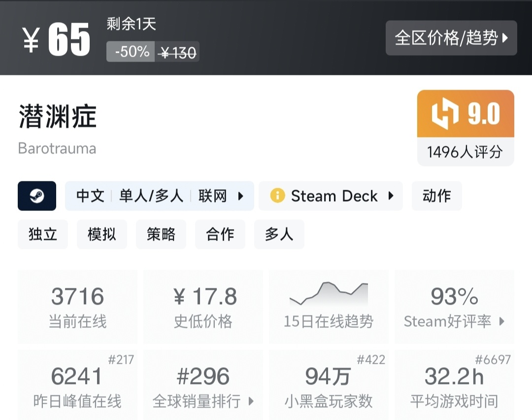Click the 策略 strategy tag
Image resolution: width=532 pixels, height=420 pixels.
[x=161, y=235]
